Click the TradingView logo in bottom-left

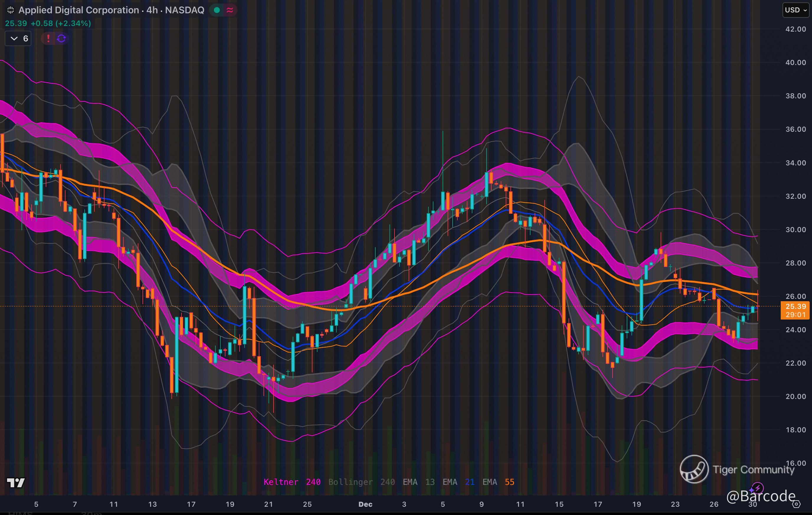click(16, 483)
